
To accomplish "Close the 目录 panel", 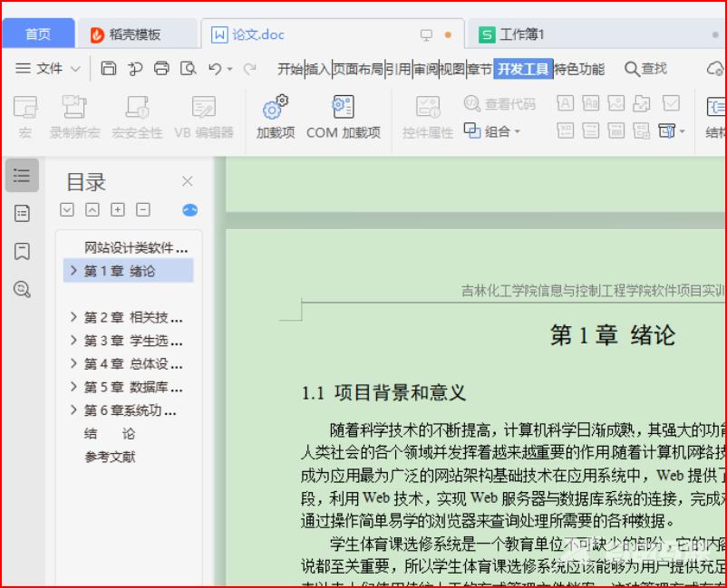I will click(x=188, y=181).
